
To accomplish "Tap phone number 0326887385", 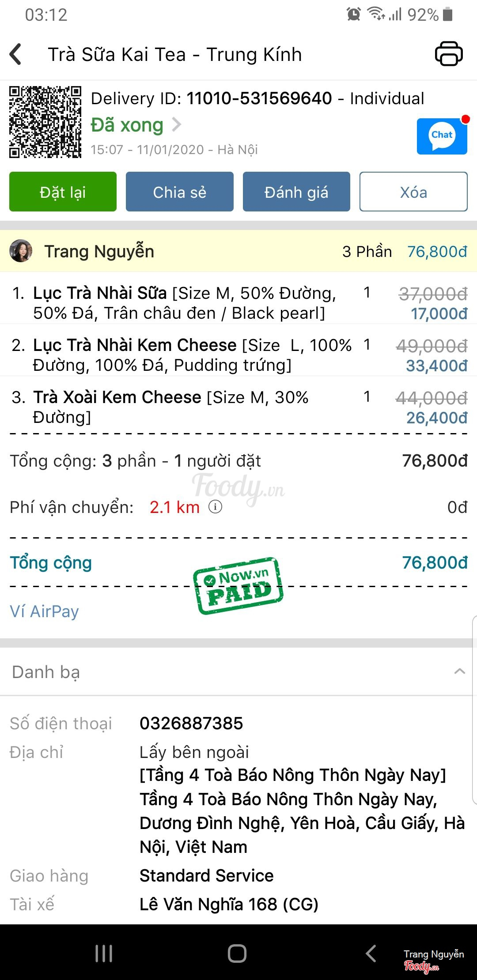I will [191, 723].
